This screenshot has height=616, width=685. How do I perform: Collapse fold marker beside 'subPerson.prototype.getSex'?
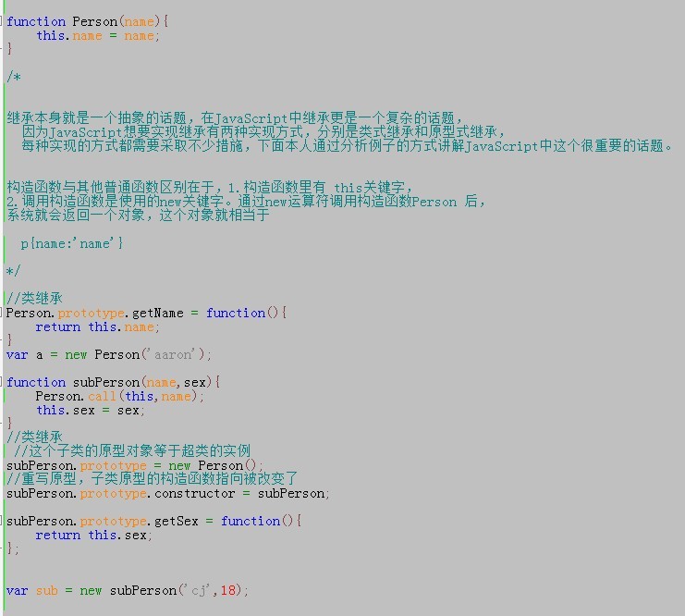[1, 520]
